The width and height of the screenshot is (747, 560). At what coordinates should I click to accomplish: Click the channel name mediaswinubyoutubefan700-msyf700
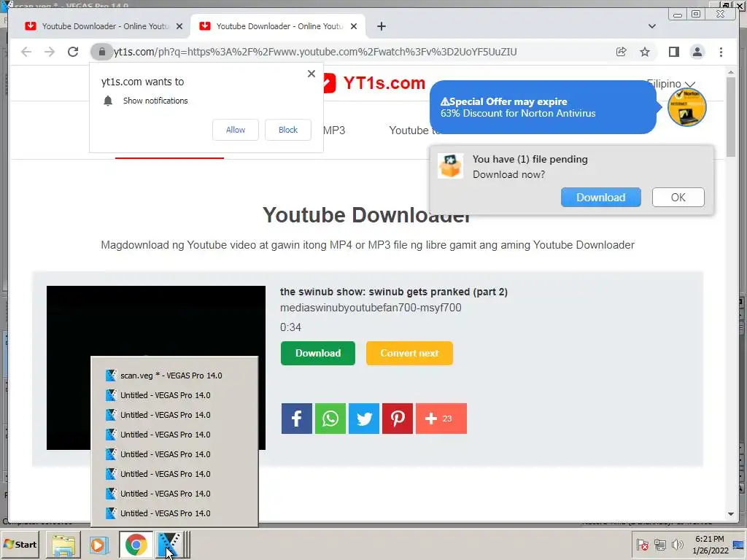coord(371,308)
